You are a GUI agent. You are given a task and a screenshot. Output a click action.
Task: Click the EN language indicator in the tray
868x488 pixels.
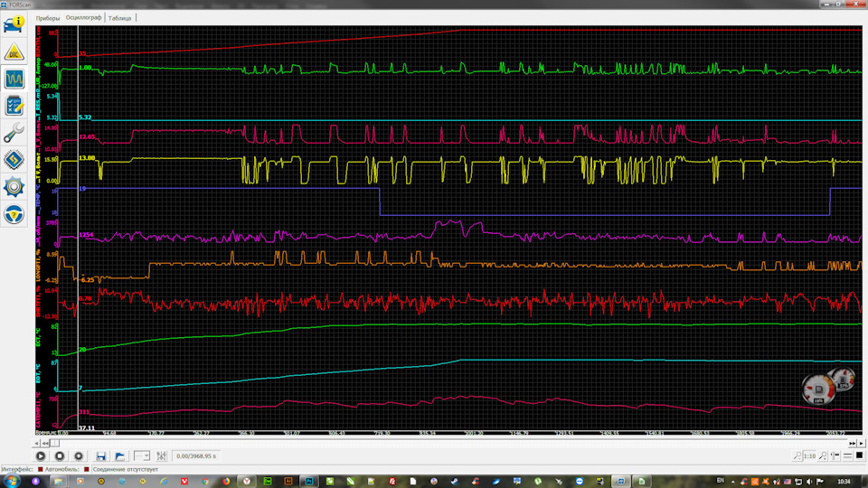(721, 480)
